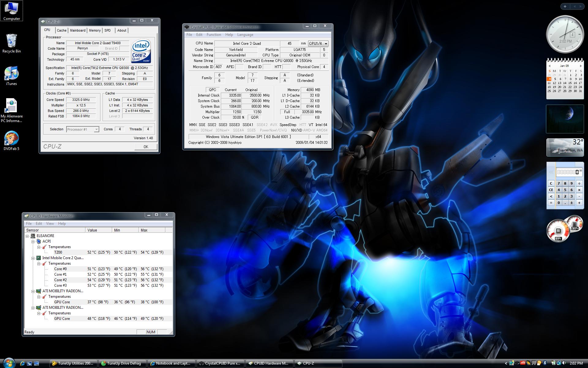
Task: Switch to the About tab in CPU-Z
Action: coord(122,30)
